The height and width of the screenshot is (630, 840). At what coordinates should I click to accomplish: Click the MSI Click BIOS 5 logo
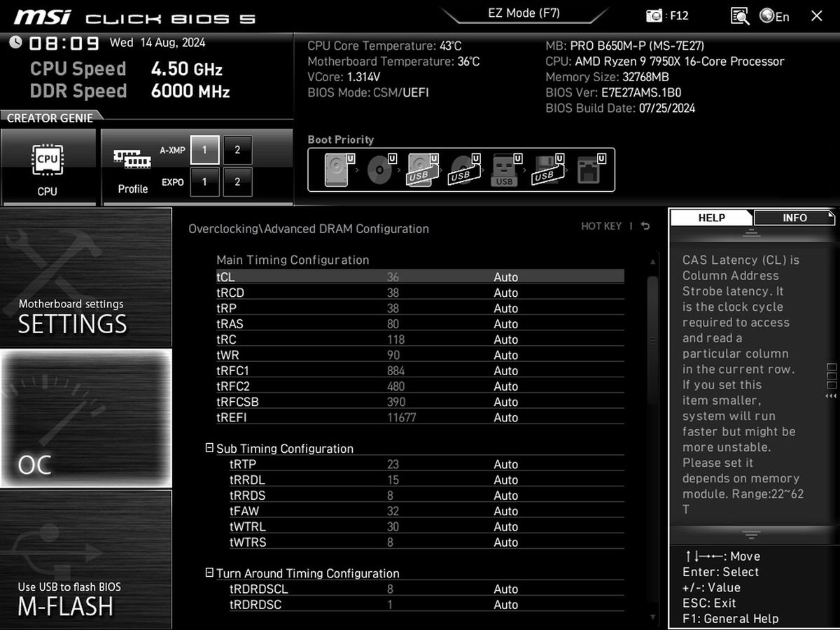[x=134, y=17]
